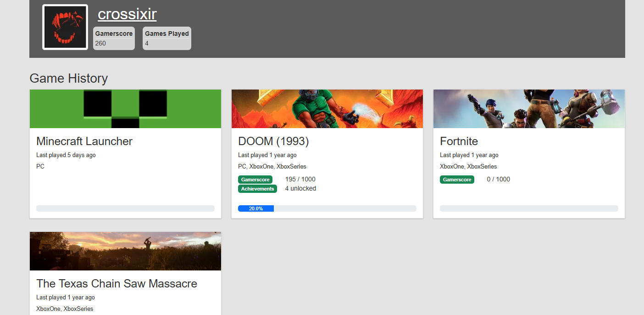The image size is (644, 315).
Task: Click the empty Fortnite progress bar
Action: (x=529, y=208)
